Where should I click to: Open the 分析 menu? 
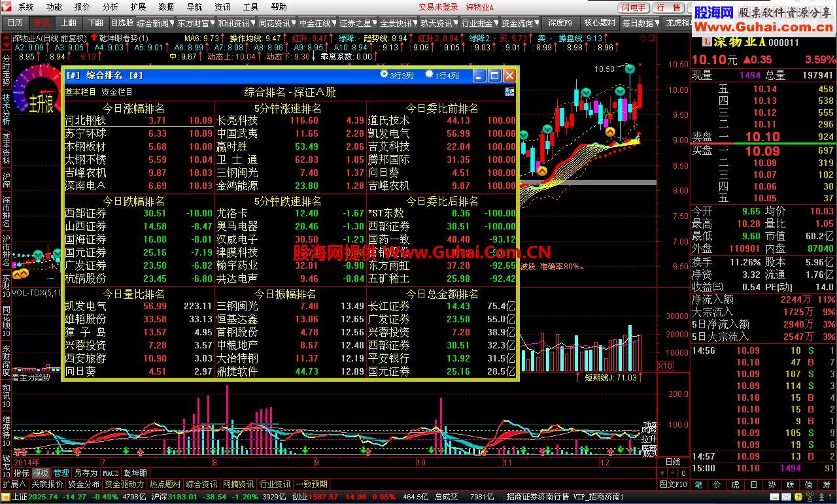pyautogui.click(x=111, y=7)
